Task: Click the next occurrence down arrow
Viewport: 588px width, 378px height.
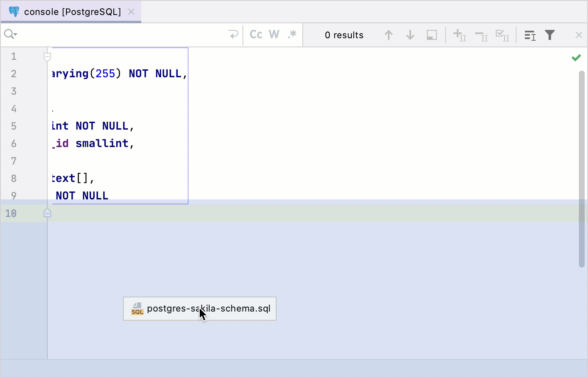Action: 410,35
